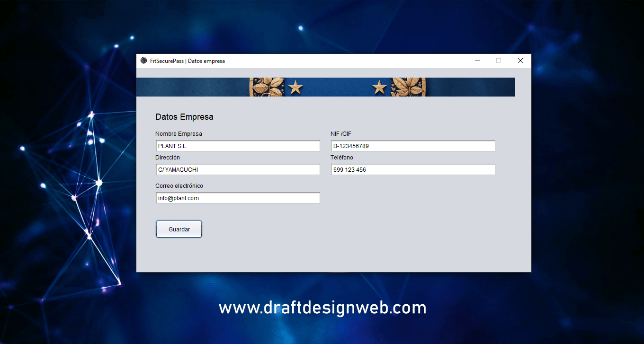Click the left gold star in banner
Screen dimensions: 644x344
[x=295, y=87]
